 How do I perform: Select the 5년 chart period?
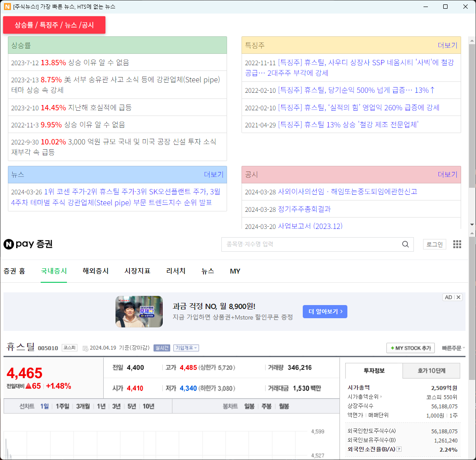(x=132, y=406)
